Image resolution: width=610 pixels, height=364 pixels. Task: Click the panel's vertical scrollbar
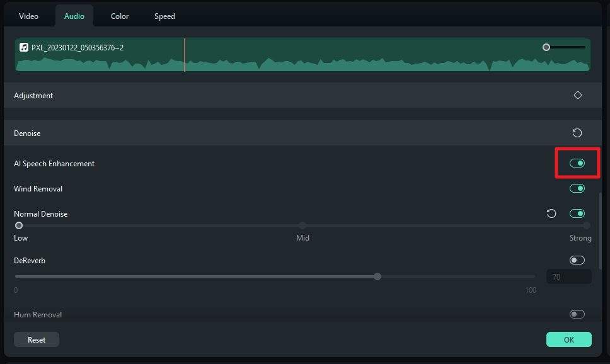(600, 230)
